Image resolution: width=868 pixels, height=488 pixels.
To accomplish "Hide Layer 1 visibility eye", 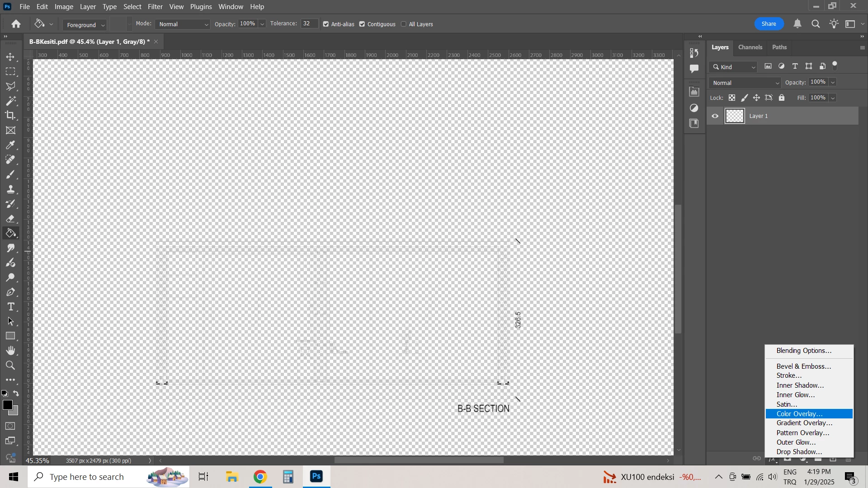I will (x=715, y=116).
